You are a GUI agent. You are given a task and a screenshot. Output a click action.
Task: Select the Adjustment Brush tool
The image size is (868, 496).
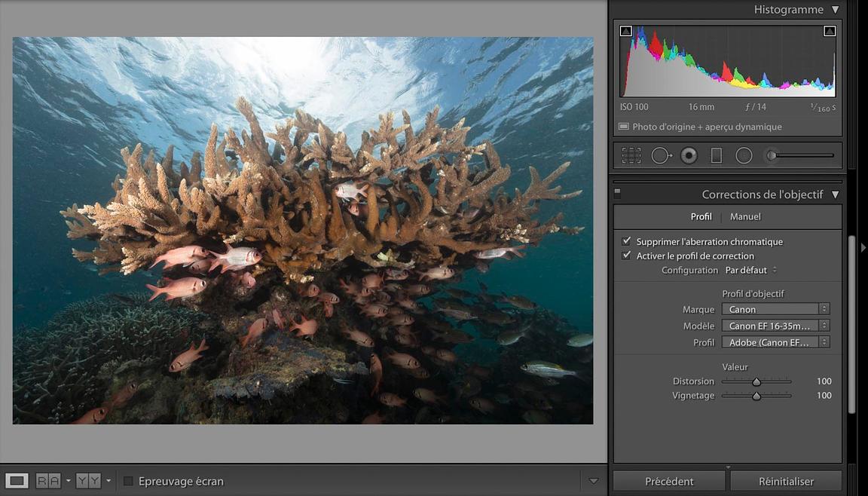tap(771, 155)
